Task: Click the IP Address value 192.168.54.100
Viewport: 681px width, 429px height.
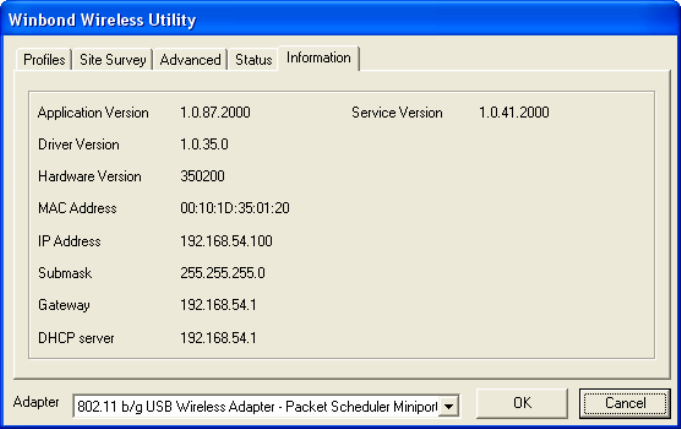Action: click(x=226, y=241)
